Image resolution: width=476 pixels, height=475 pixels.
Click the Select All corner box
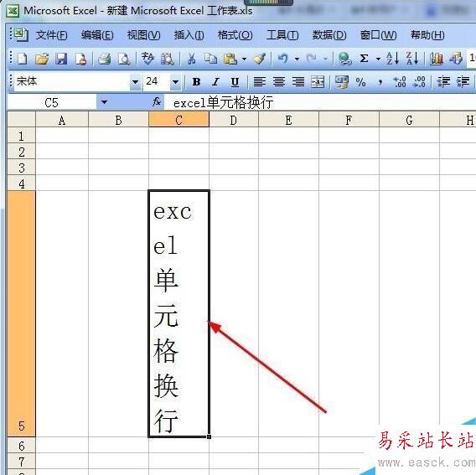[21, 119]
